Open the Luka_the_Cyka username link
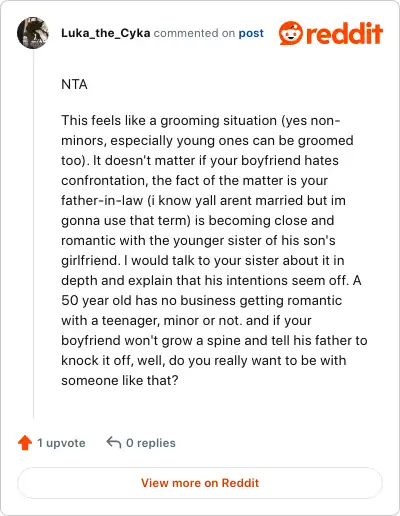Screen dimensions: 400x516 pos(106,33)
